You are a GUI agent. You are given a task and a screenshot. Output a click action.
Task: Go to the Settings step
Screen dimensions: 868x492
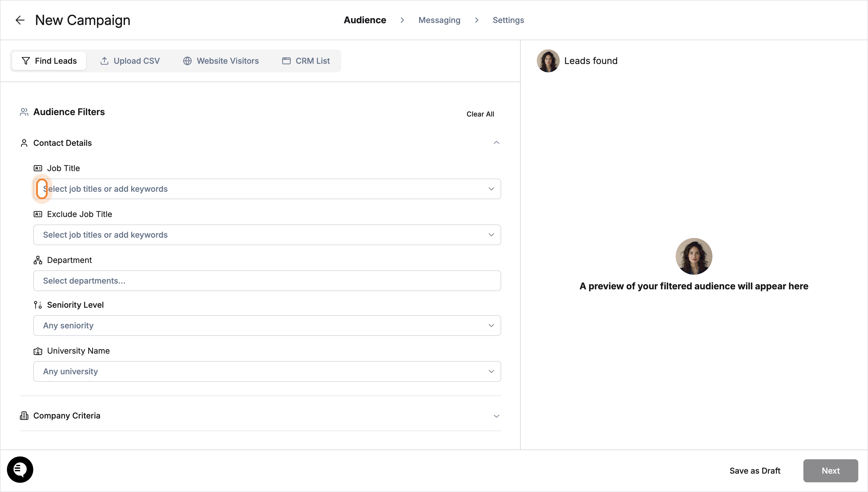coord(508,20)
